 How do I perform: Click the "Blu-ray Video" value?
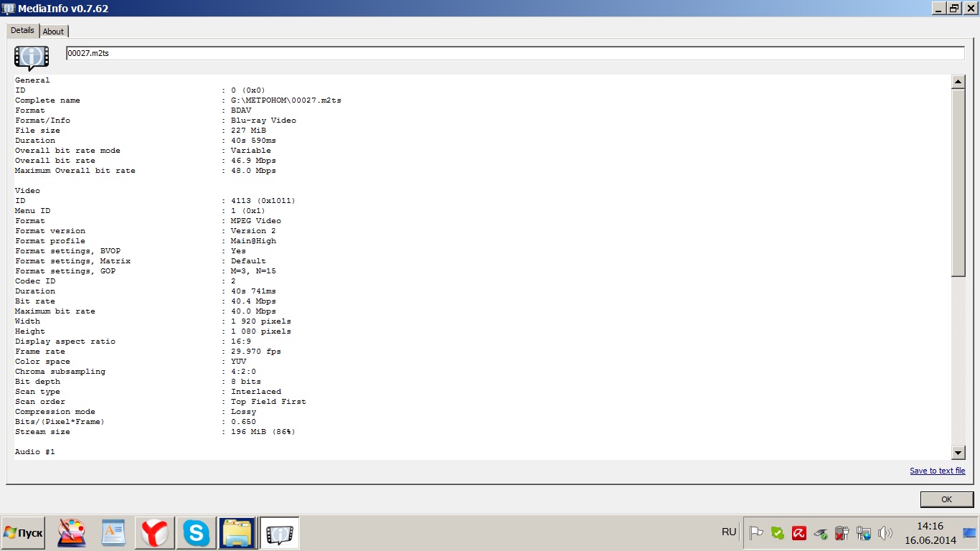click(x=263, y=121)
